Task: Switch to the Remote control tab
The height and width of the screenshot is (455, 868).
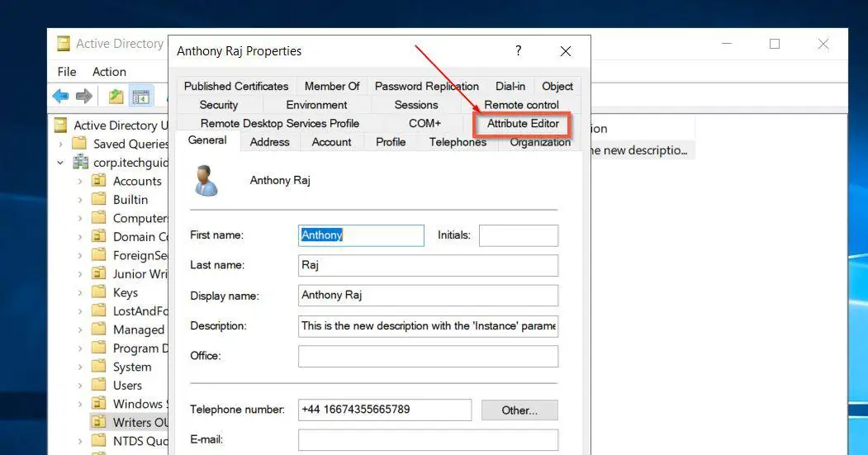Action: [x=521, y=105]
